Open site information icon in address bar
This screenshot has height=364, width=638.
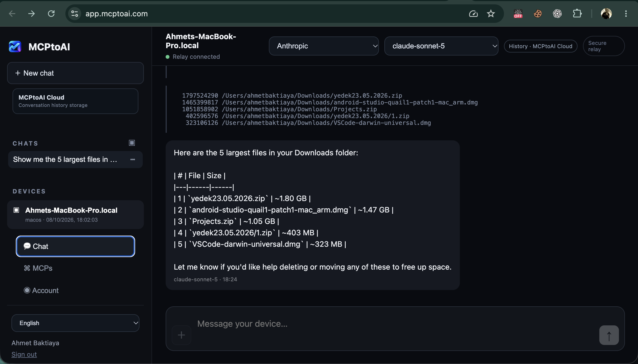[x=74, y=14]
